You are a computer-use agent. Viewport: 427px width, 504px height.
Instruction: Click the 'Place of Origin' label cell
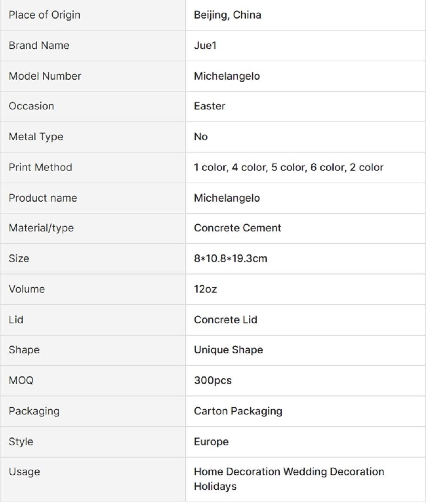(45, 15)
